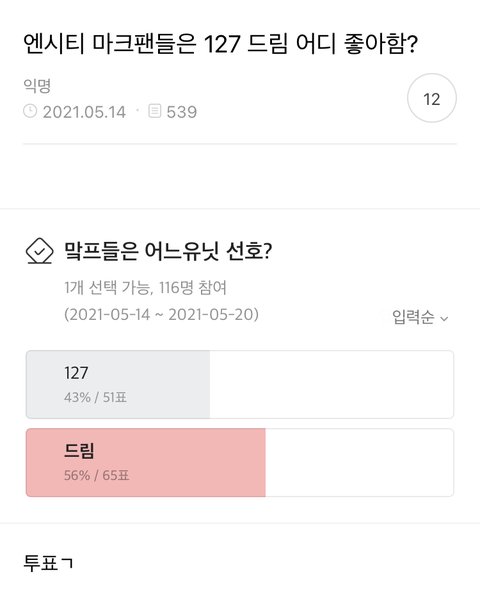Click the post date 2021.05.14
Viewport: 480px width, 613px height.
[x=84, y=112]
